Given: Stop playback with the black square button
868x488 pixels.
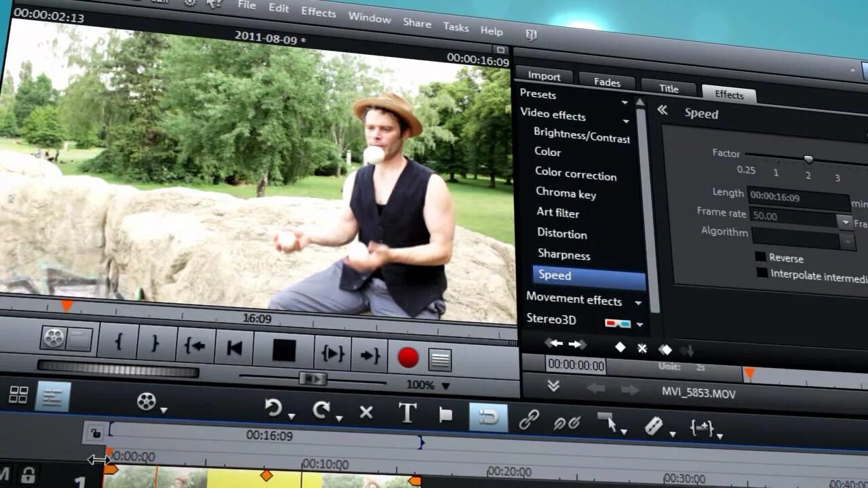Looking at the screenshot, I should pos(283,350).
